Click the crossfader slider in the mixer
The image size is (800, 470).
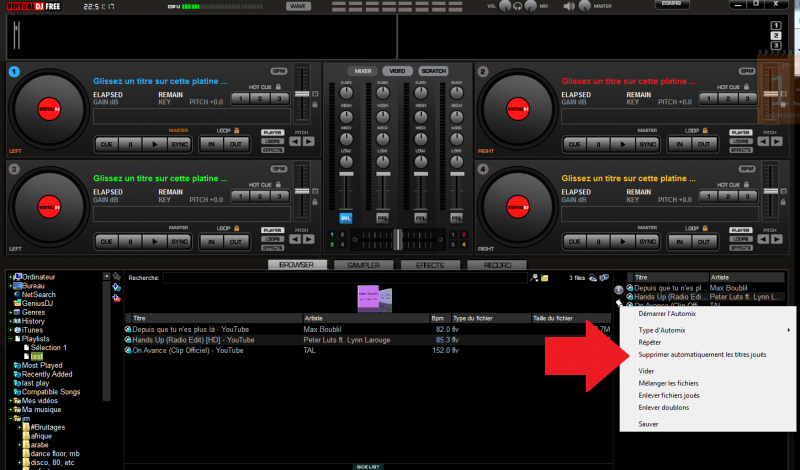pyautogui.click(x=399, y=238)
